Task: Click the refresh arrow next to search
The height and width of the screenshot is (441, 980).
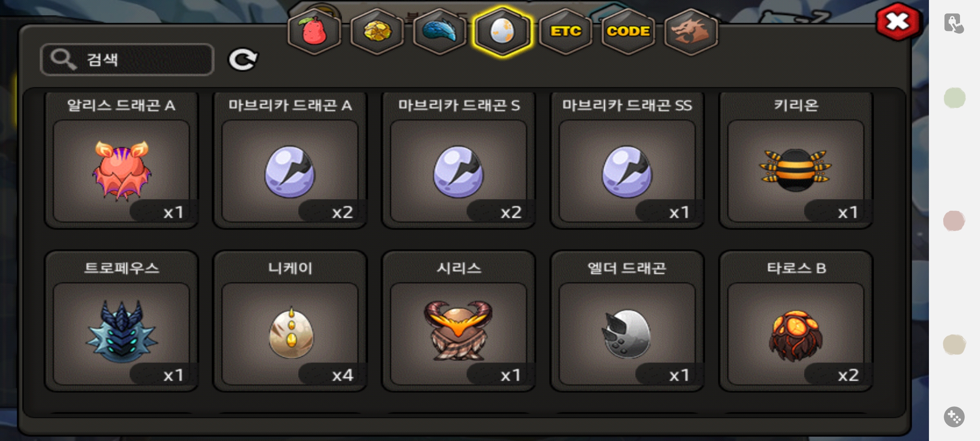Action: click(243, 60)
